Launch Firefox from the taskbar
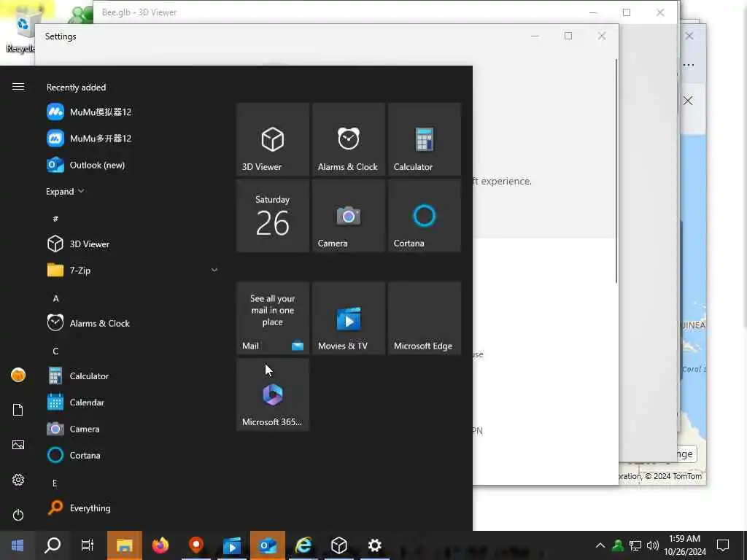 (160, 545)
